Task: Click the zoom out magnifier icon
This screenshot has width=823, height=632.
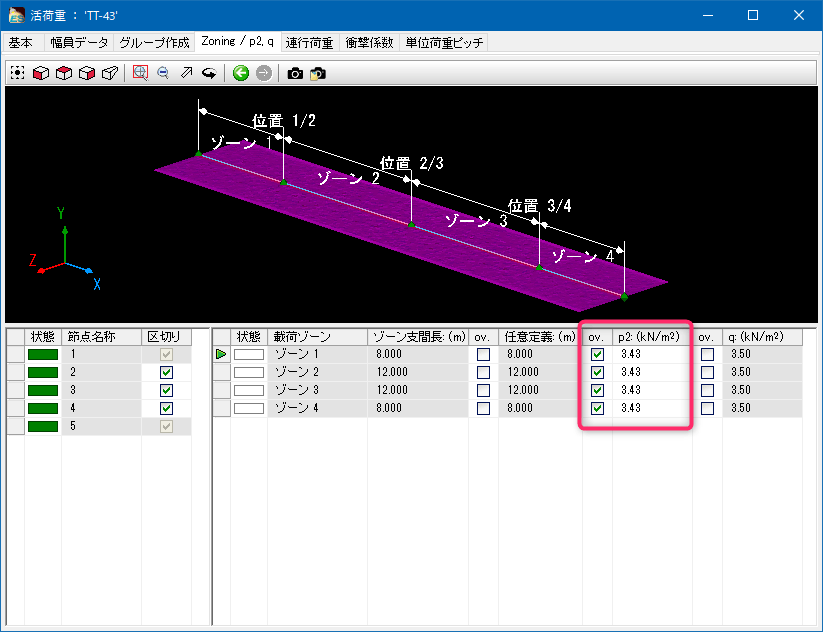Action: coord(163,73)
